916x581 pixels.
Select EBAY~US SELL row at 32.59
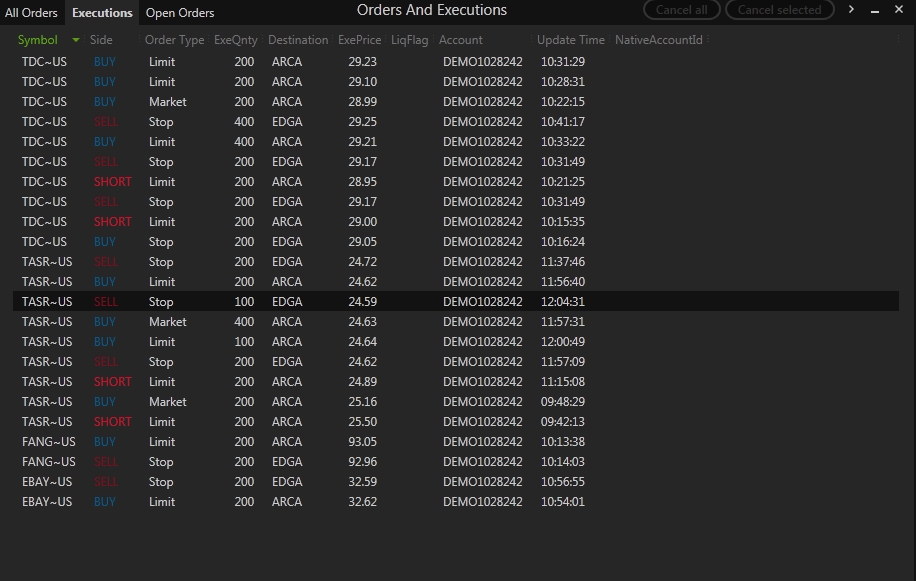456,482
